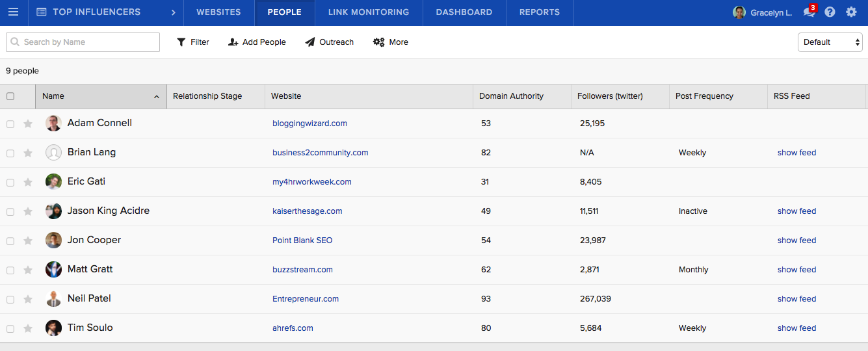Open the More actions menu
This screenshot has width=868, height=351.
coord(390,42)
